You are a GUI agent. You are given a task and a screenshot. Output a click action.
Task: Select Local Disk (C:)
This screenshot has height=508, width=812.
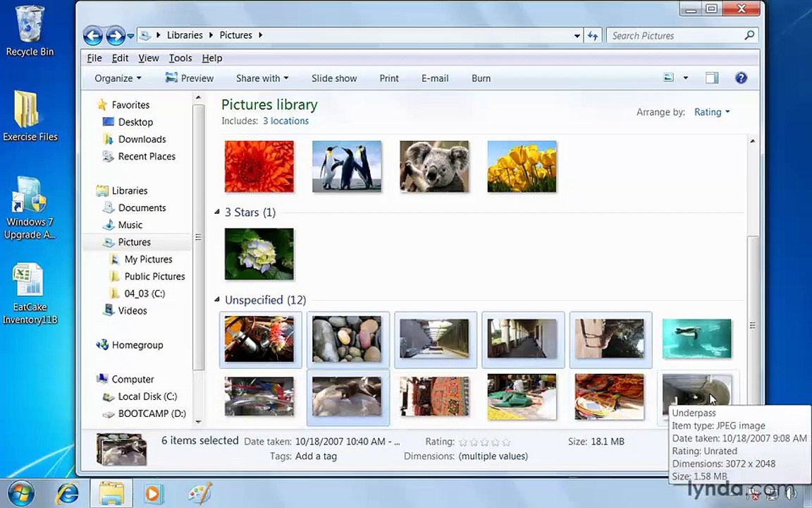[x=147, y=396]
